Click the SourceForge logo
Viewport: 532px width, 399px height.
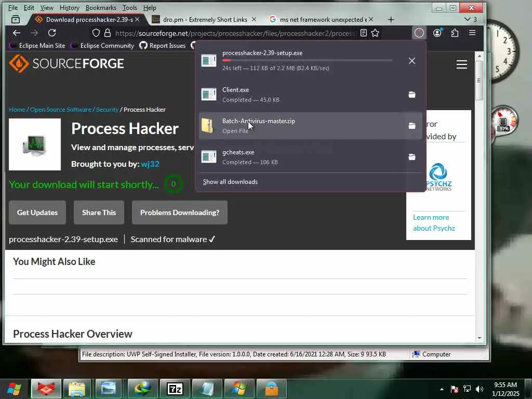click(x=66, y=63)
